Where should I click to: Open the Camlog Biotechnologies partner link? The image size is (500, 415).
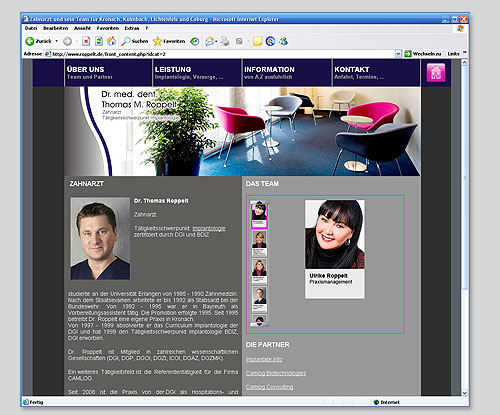pos(276,373)
